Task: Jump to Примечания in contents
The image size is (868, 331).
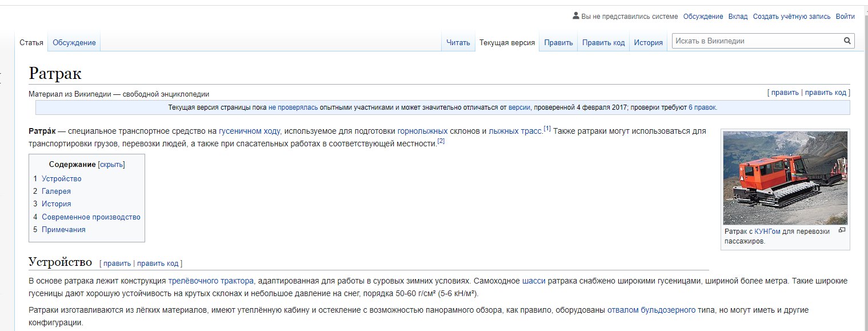Action: click(x=63, y=230)
